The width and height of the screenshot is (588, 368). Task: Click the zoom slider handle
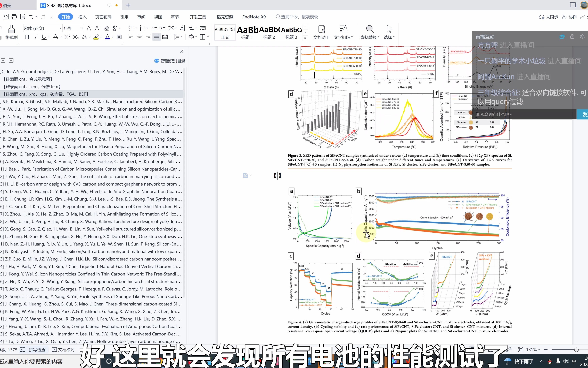[x=576, y=349]
